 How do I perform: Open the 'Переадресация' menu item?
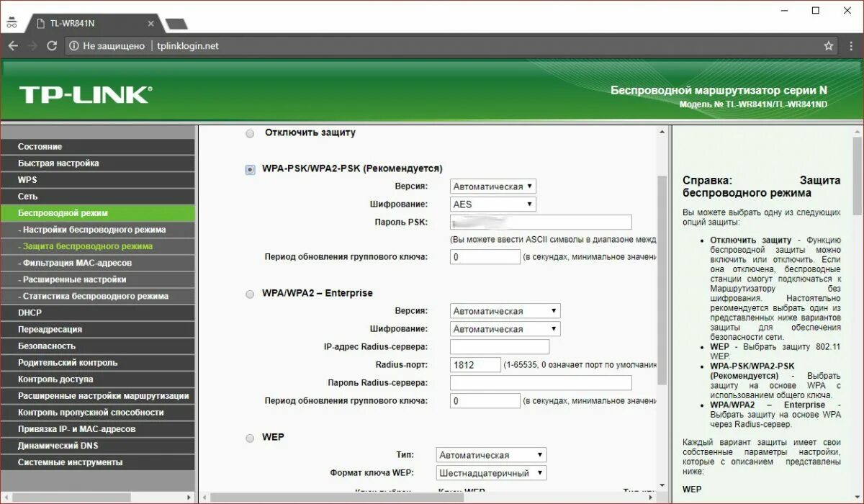click(98, 329)
